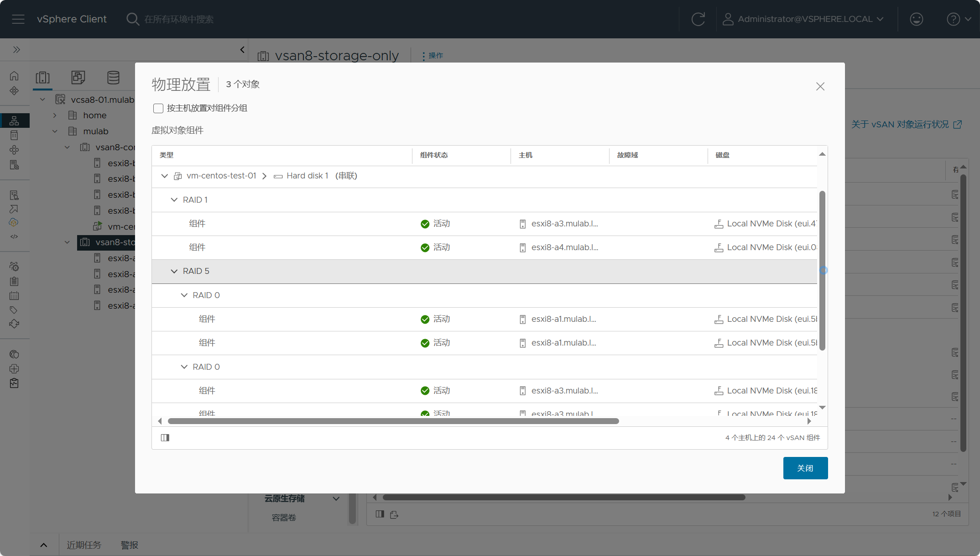
Task: Click the global search magnifier icon
Action: [132, 19]
